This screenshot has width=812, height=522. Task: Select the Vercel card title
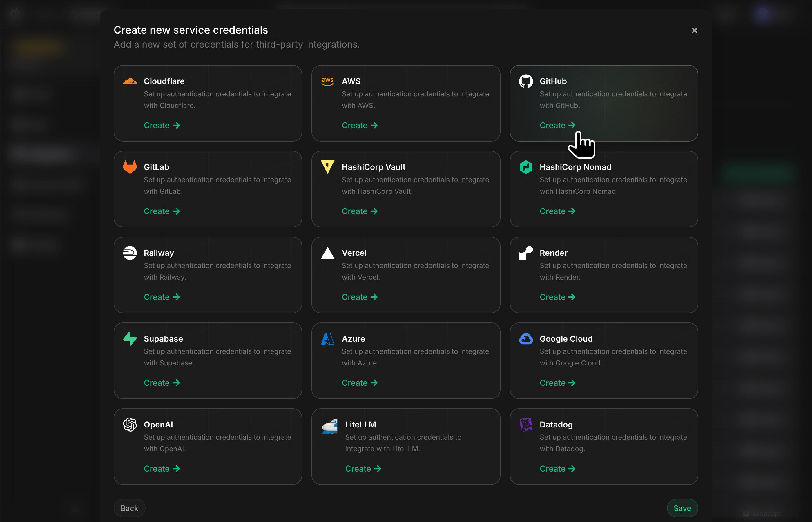click(x=354, y=253)
